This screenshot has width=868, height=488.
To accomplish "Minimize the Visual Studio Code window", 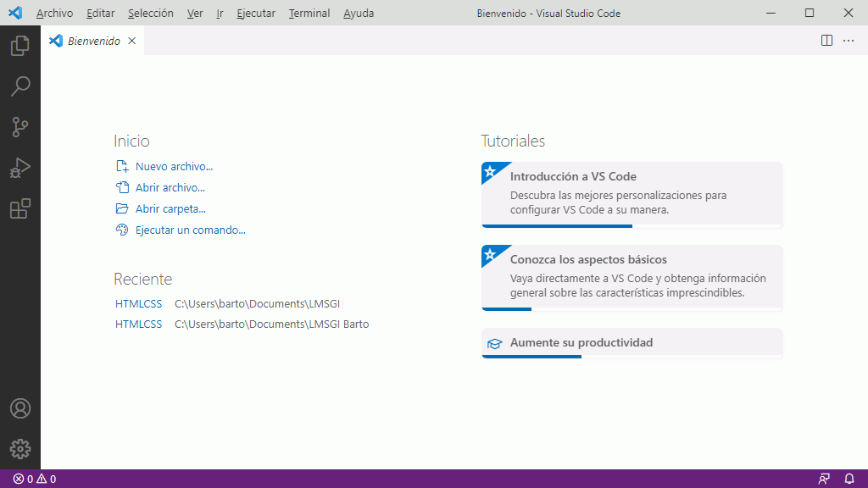I will 771,13.
